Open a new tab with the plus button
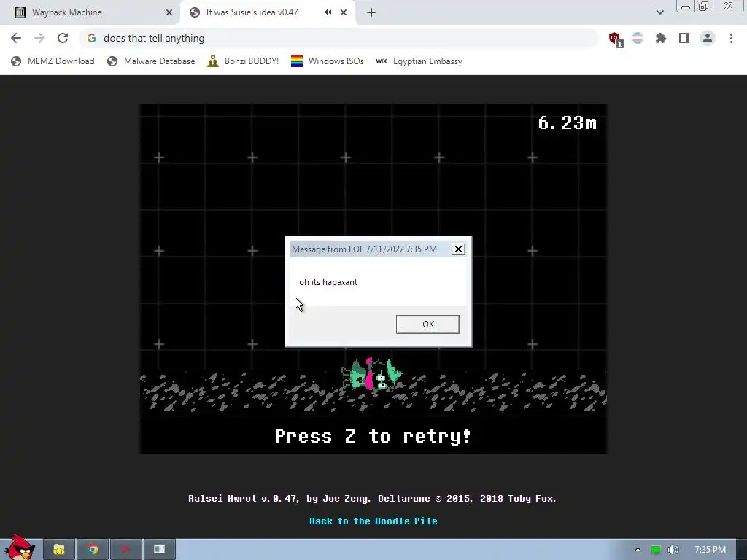747x560 pixels. tap(371, 12)
